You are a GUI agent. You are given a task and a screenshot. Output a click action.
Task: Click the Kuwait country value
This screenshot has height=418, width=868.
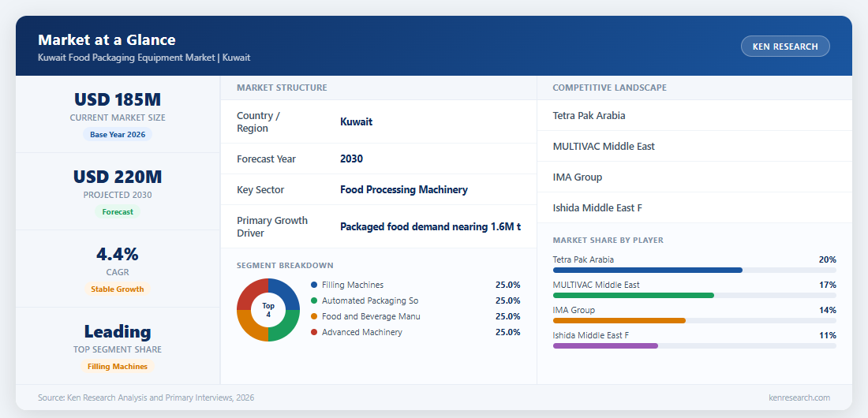click(356, 121)
